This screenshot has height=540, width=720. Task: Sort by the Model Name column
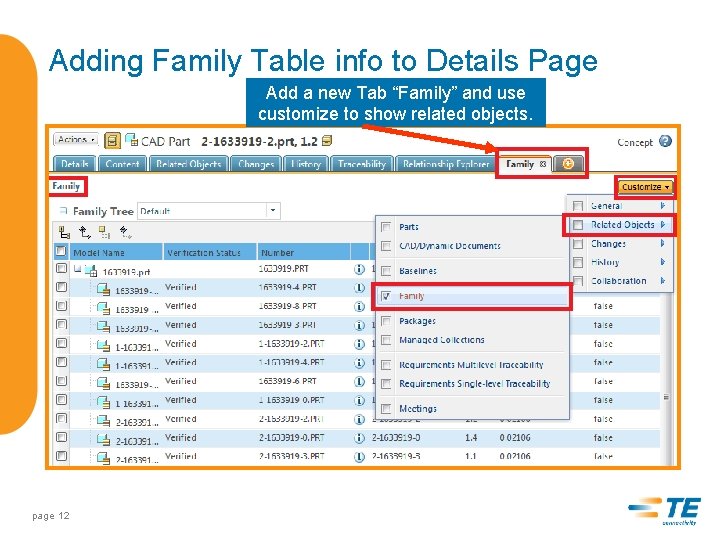pos(116,252)
